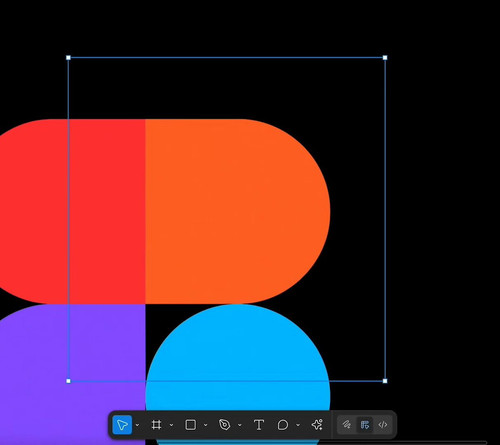Select the Pen tool

pos(224,425)
